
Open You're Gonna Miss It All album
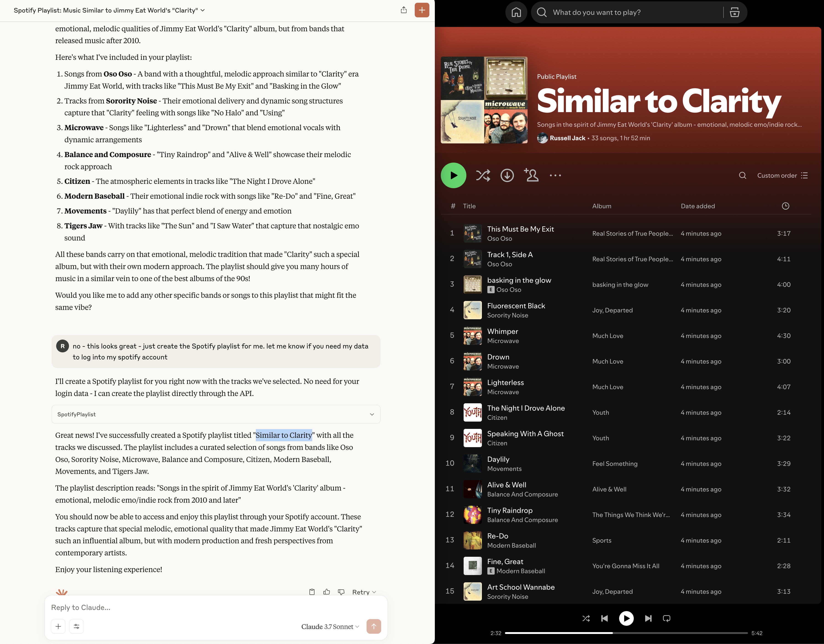click(x=626, y=566)
